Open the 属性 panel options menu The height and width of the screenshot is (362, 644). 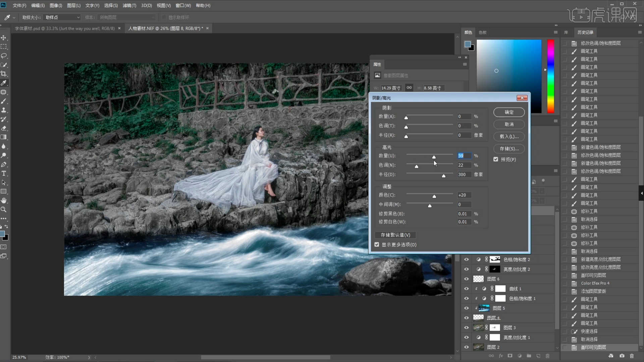pos(465,64)
